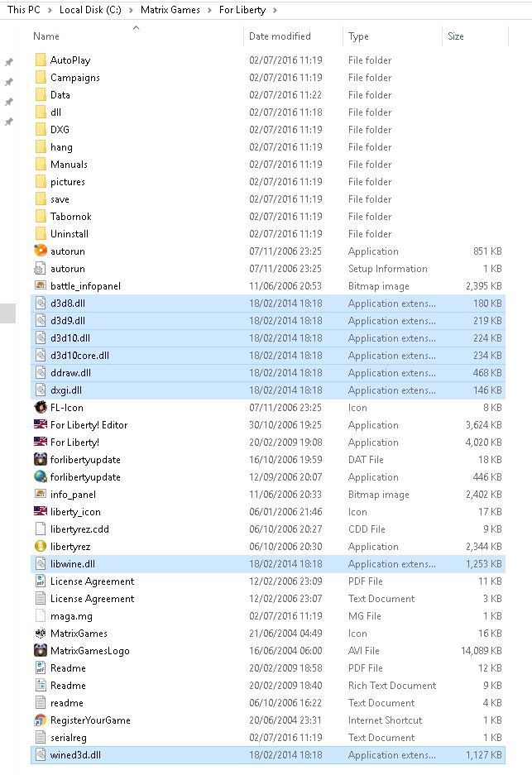The width and height of the screenshot is (532, 775).
Task: Select the info_panel file name
Action: point(73,495)
